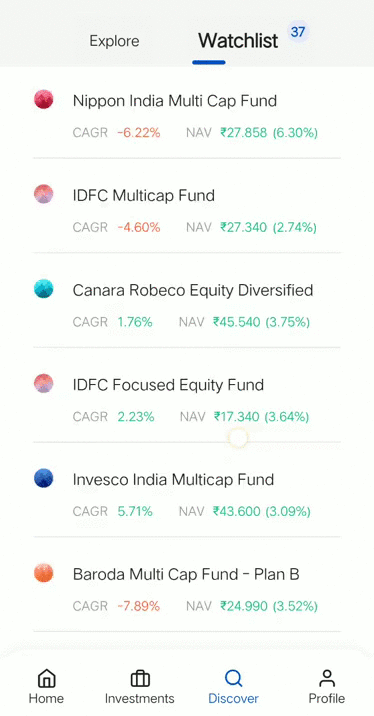374x716 pixels.
Task: Tap the 37 watchlist count badge
Action: coord(298,32)
